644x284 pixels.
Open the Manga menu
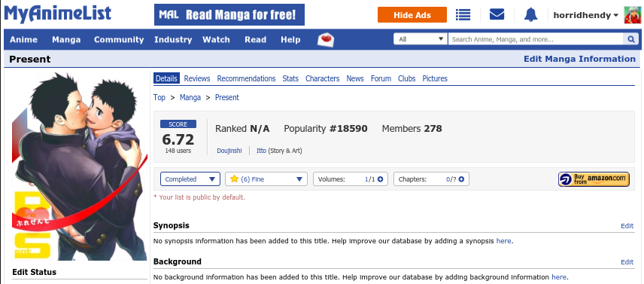(66, 40)
